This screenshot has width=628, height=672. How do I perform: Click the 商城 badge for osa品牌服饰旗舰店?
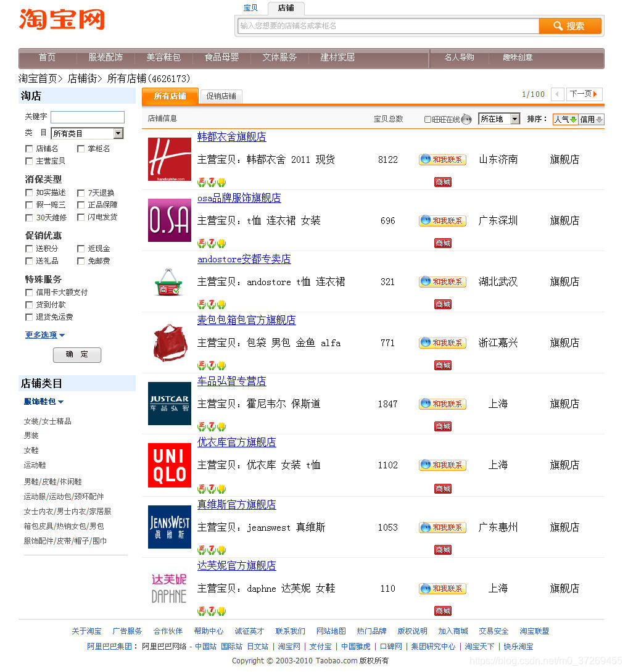click(x=442, y=243)
